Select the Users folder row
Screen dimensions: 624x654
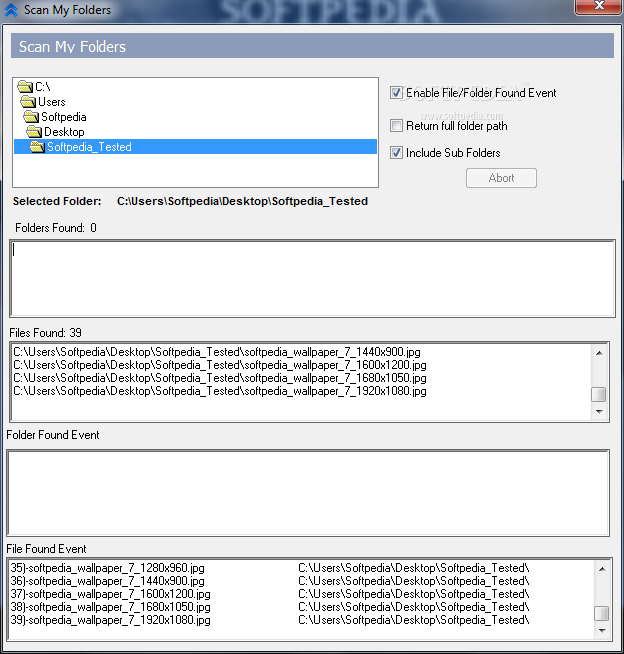(x=195, y=102)
